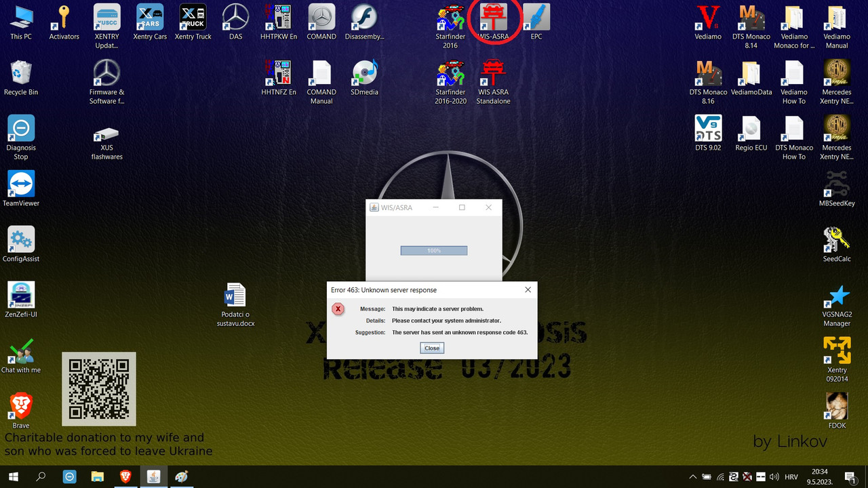Launch Brave from the desktop icon
Screen dimensions: 868x488
(21, 410)
